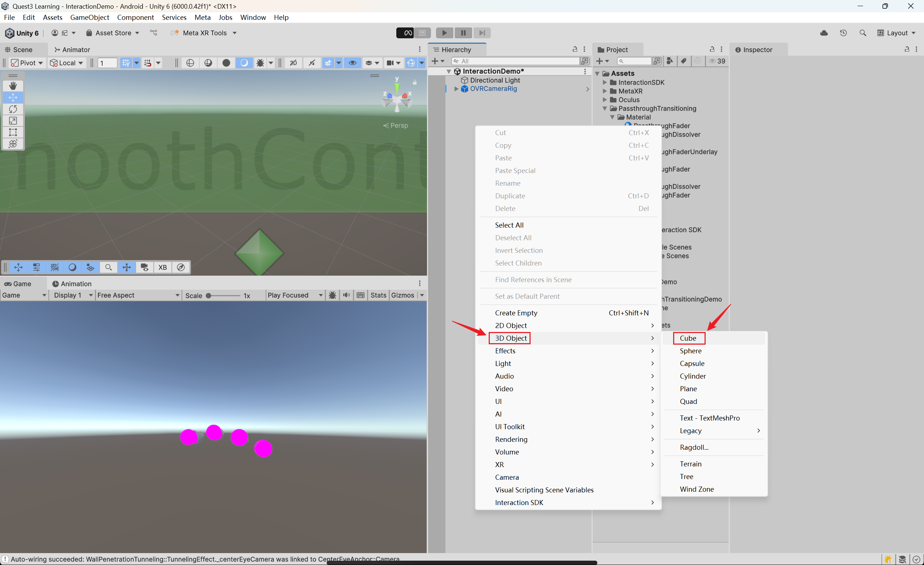Screen dimensions: 924x565
Task: Open the global Search icon
Action: click(x=863, y=33)
